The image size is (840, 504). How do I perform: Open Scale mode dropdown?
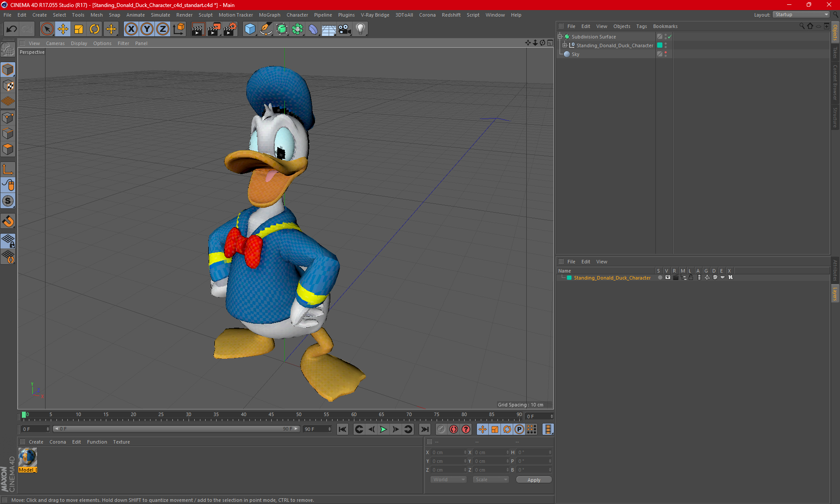point(490,479)
